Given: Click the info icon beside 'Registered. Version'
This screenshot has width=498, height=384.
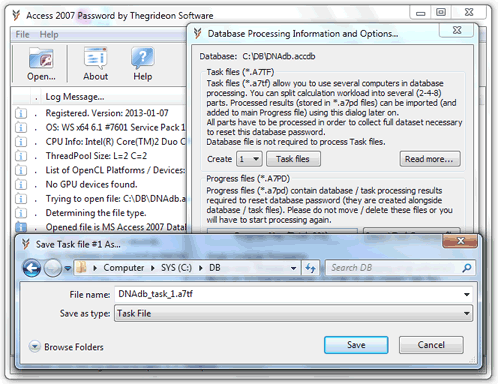Looking at the screenshot, I should click(21, 113).
